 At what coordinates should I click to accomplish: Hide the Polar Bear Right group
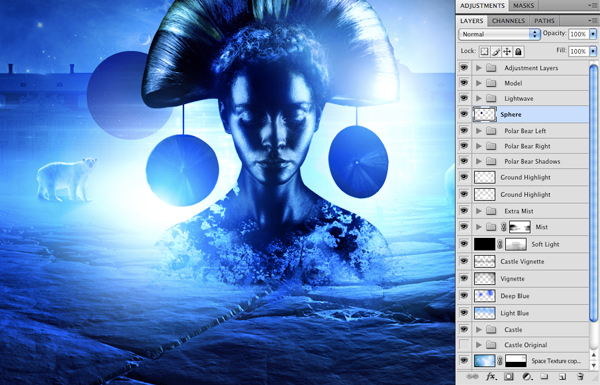[464, 146]
